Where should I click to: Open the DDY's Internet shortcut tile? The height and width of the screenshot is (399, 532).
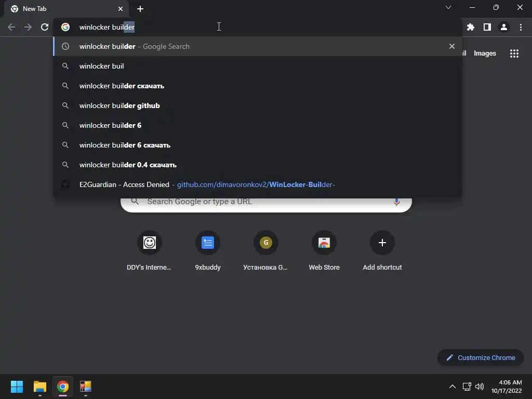(149, 250)
